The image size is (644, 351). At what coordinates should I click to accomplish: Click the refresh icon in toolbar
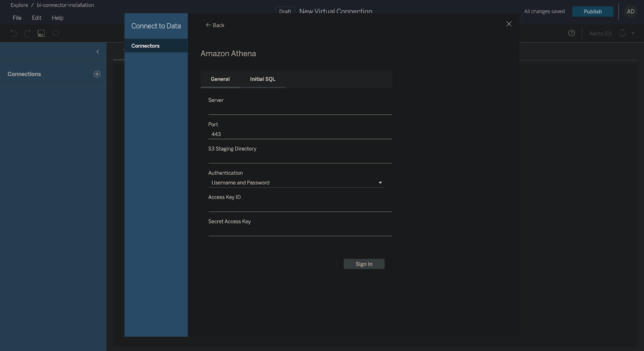click(56, 33)
